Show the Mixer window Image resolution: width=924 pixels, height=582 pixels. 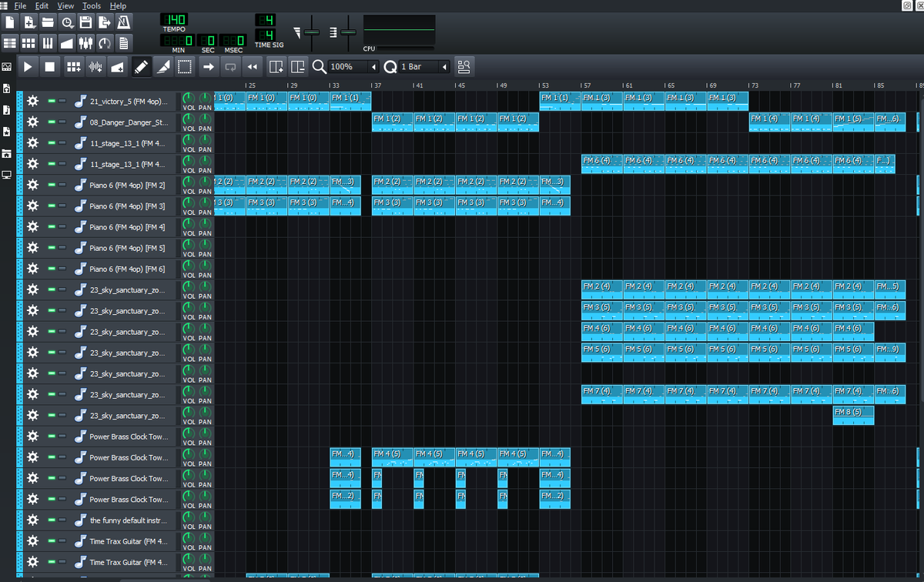[85, 42]
